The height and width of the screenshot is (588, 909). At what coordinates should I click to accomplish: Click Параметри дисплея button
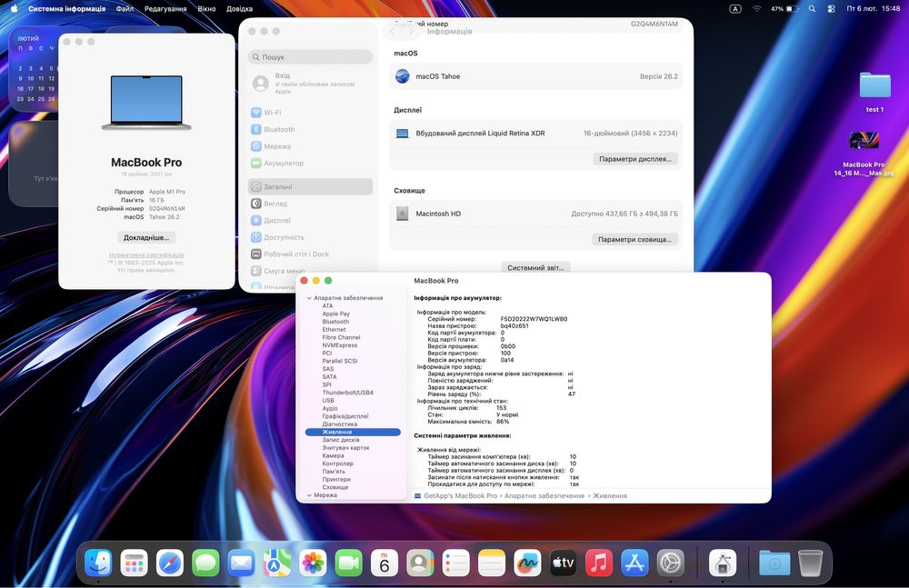pos(634,159)
